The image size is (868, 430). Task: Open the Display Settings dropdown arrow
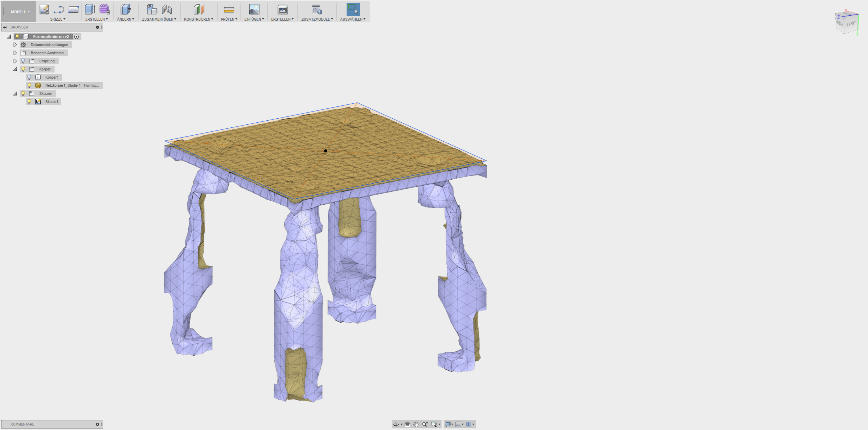pyautogui.click(x=452, y=424)
